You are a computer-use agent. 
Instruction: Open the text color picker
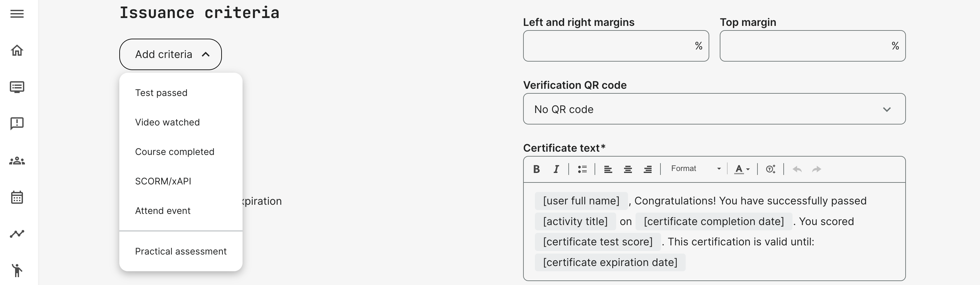[x=742, y=169]
